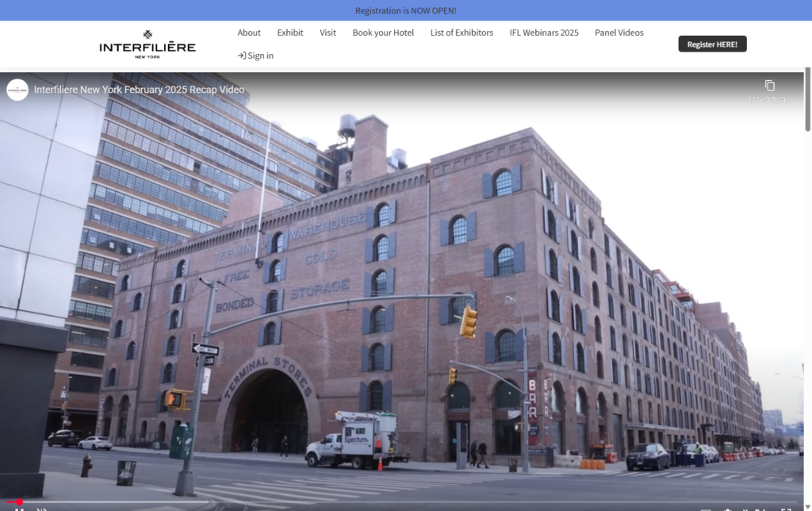Open the About menu item
This screenshot has height=511, width=812.
point(249,33)
